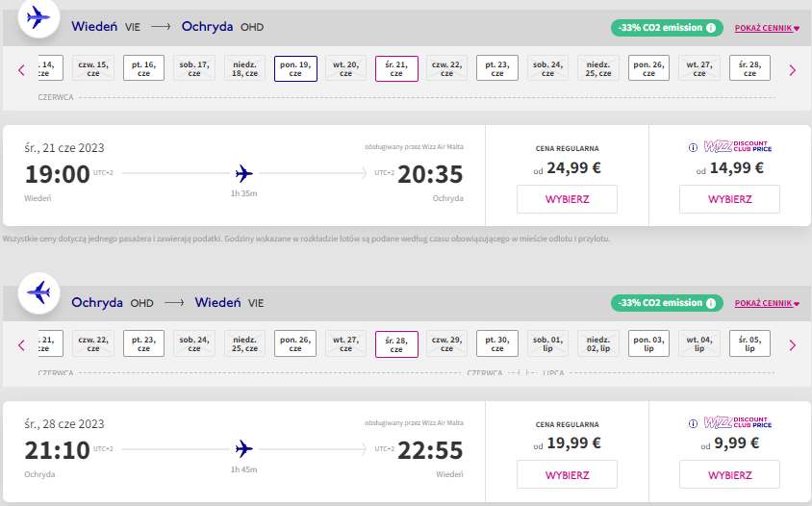812x506 pixels.
Task: Expand Pokaż cennik for Ochryda–Wiedeń flight
Action: click(767, 303)
